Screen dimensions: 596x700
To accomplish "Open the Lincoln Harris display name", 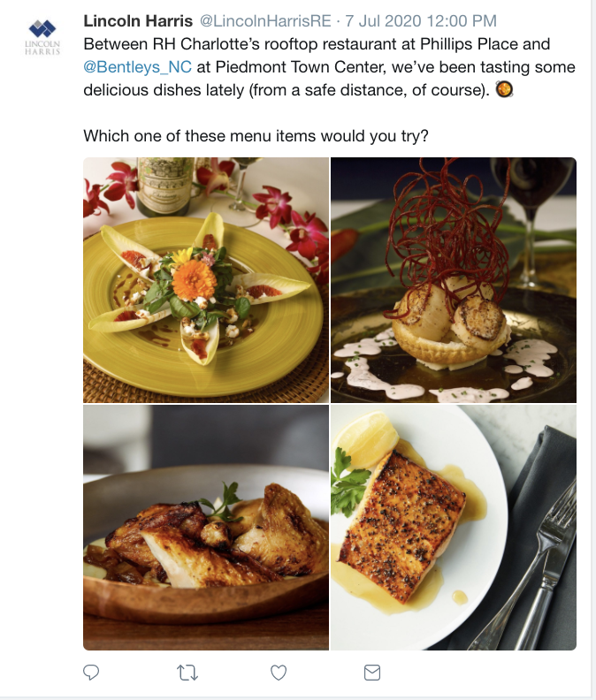I will (138, 20).
